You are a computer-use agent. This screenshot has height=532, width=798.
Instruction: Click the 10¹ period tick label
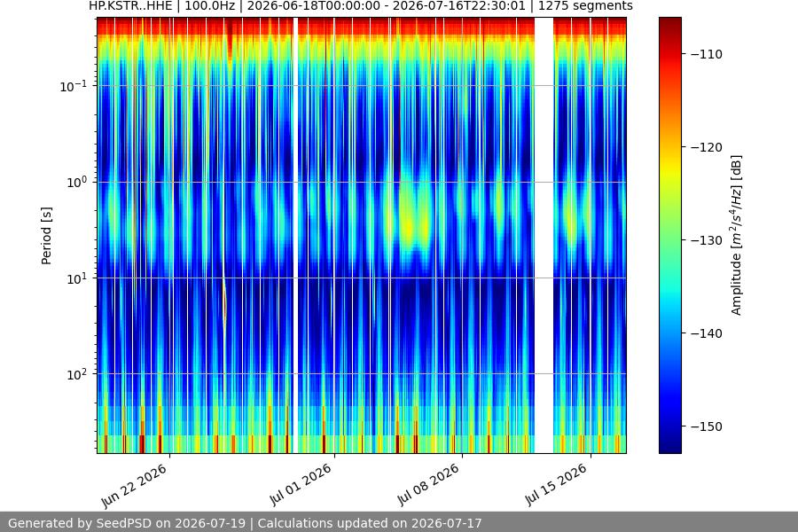click(76, 278)
